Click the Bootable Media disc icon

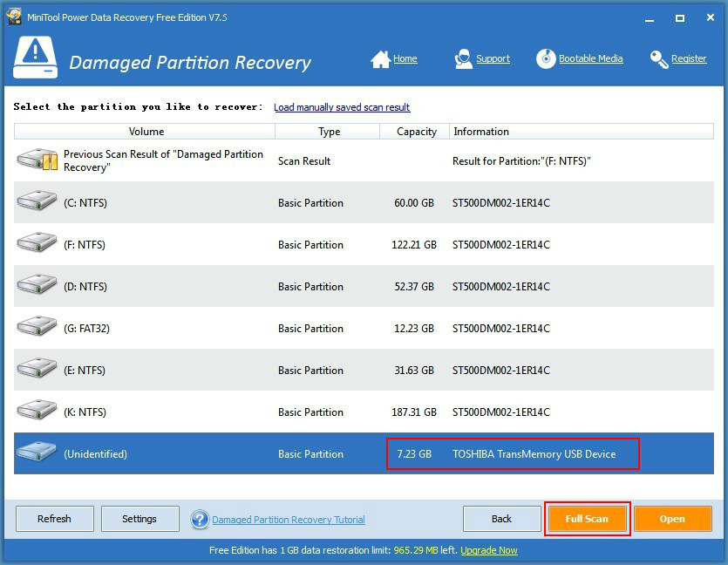pos(546,59)
